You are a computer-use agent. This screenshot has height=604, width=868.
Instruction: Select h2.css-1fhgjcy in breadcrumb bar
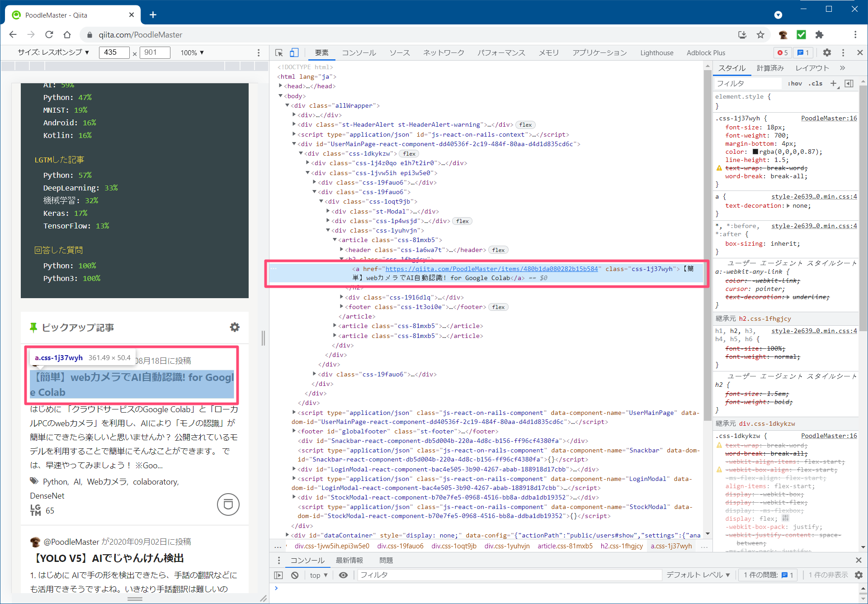622,546
